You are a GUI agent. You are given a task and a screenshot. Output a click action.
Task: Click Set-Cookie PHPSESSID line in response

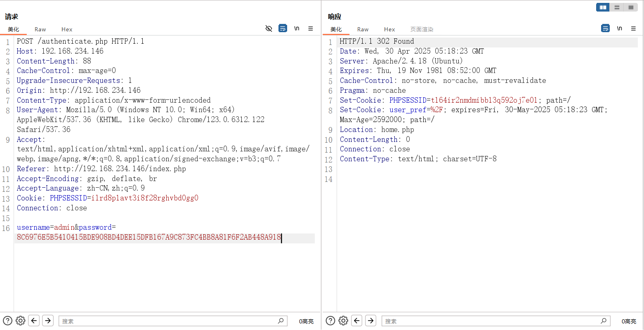coord(455,100)
